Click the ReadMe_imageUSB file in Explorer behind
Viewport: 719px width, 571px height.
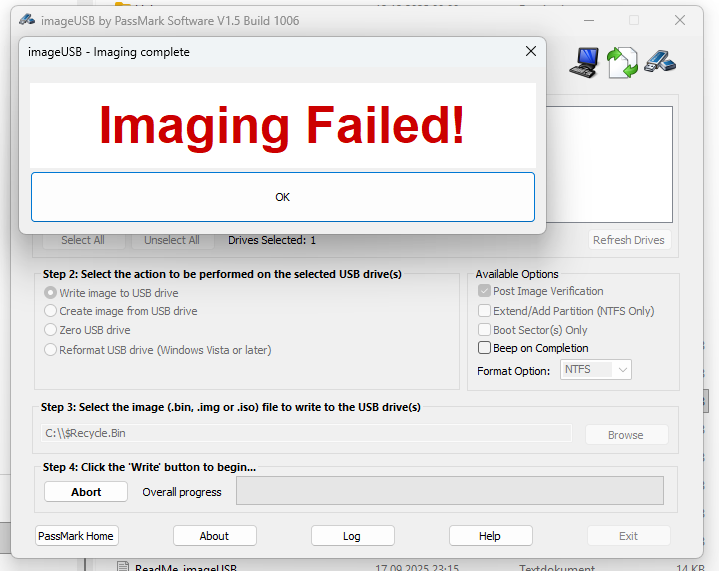coord(186,568)
